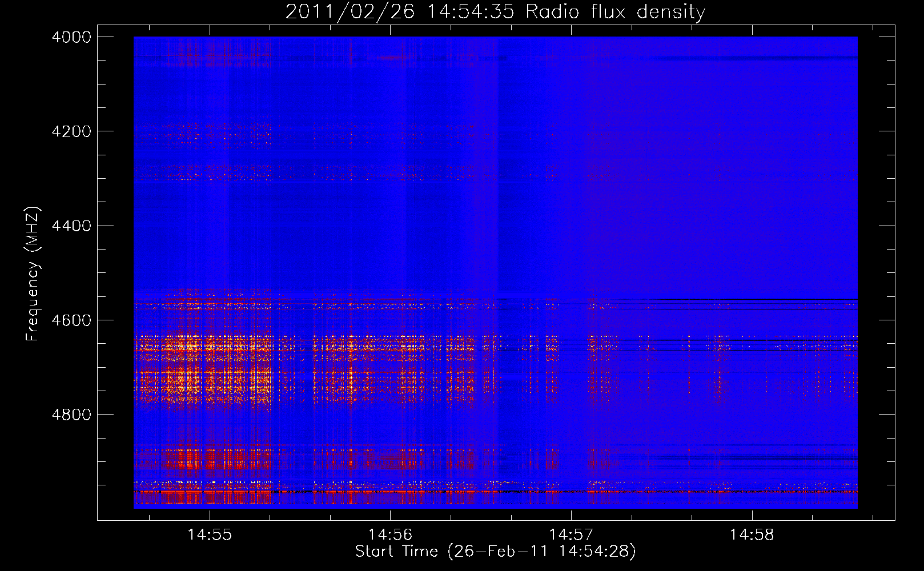This screenshot has width=924, height=571.
Task: Select the 4800 frequency axis label
Action: point(71,414)
